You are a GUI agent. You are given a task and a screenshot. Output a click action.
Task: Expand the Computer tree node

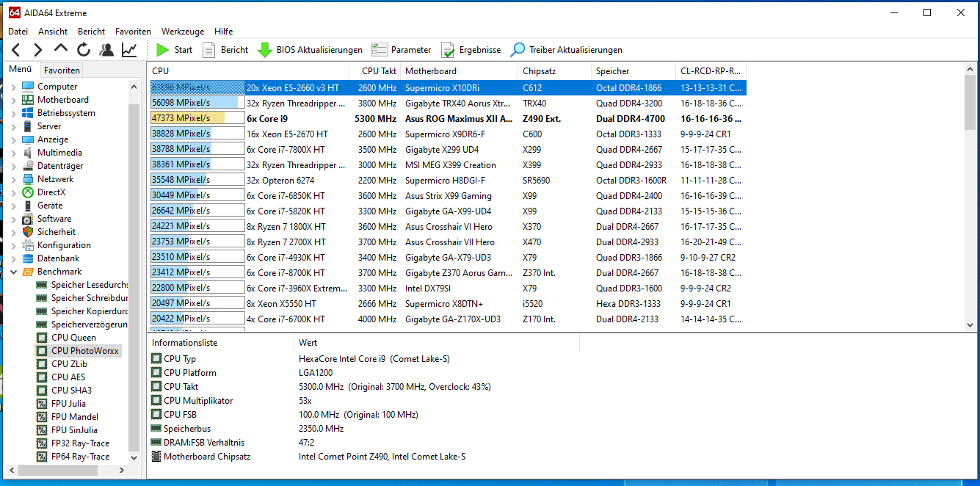click(13, 87)
